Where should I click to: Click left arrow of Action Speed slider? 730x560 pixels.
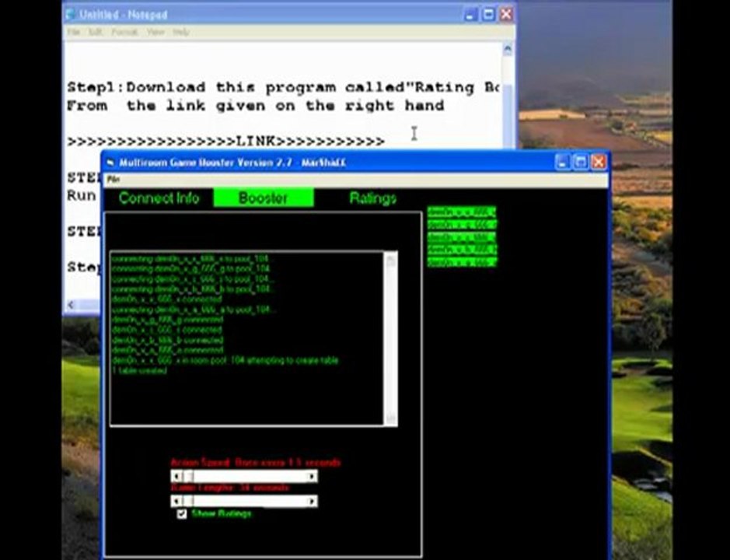(176, 476)
